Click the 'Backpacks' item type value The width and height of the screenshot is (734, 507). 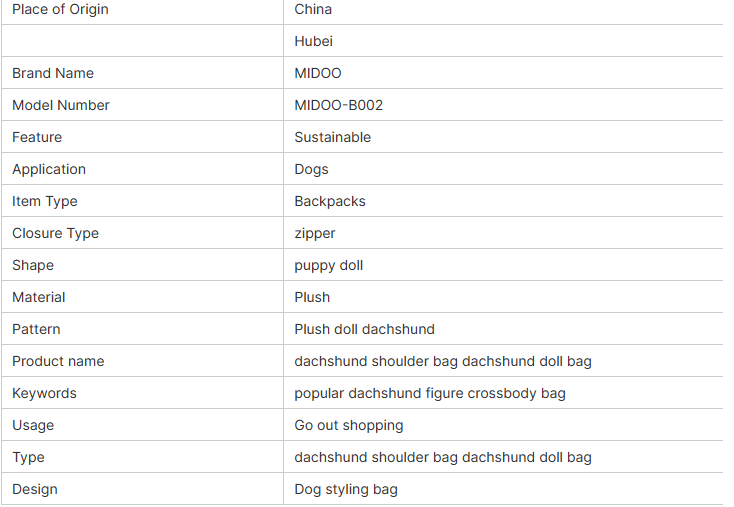330,201
